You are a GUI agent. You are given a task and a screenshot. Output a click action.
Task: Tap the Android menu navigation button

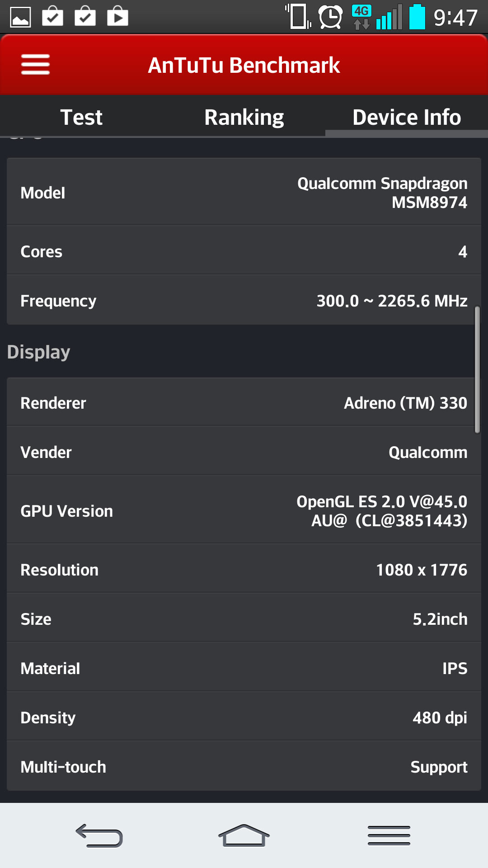point(389,835)
